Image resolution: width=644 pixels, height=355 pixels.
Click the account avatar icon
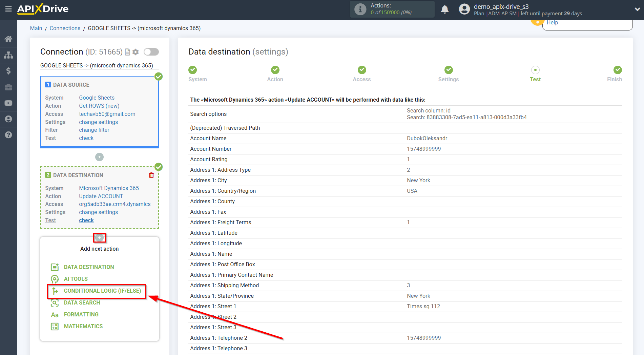tap(464, 9)
